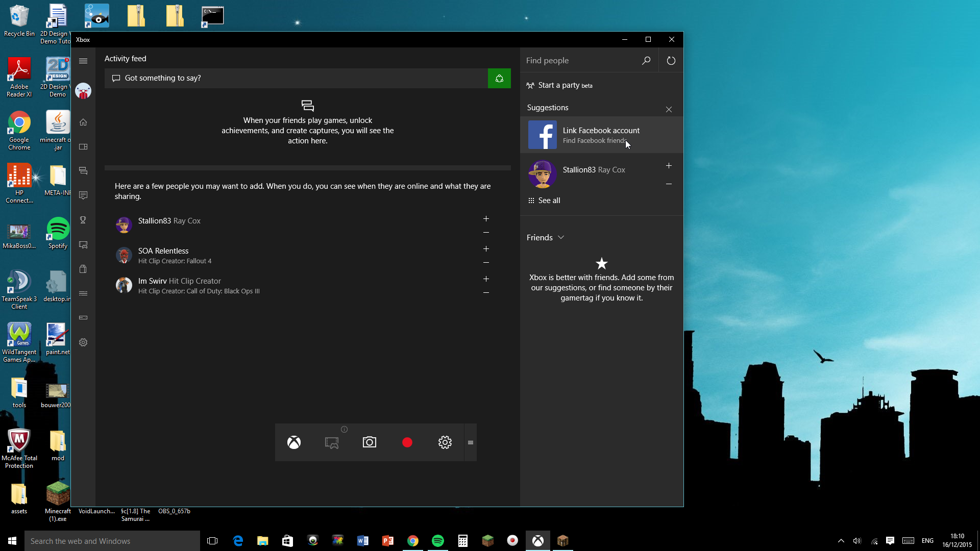The width and height of the screenshot is (980, 551).
Task: Click Record that icon on Game bar
Action: coord(332,442)
